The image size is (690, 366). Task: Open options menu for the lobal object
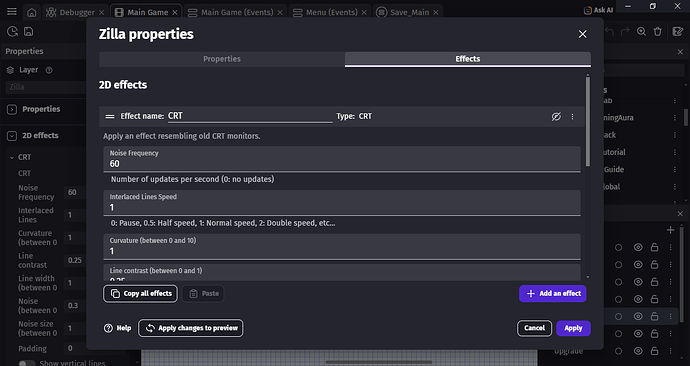[675, 187]
